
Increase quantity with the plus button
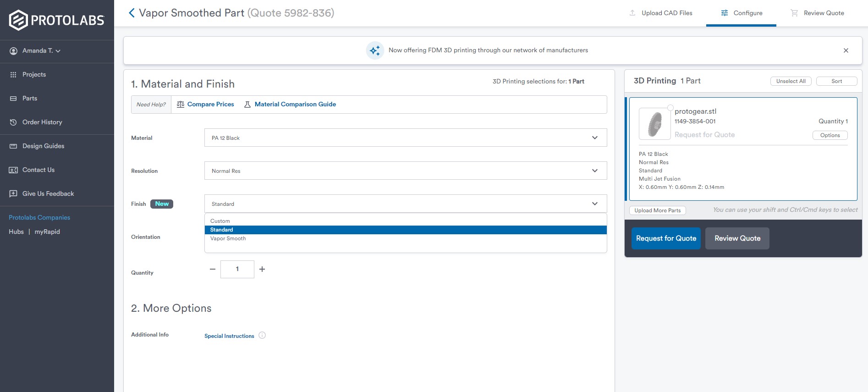(262, 269)
